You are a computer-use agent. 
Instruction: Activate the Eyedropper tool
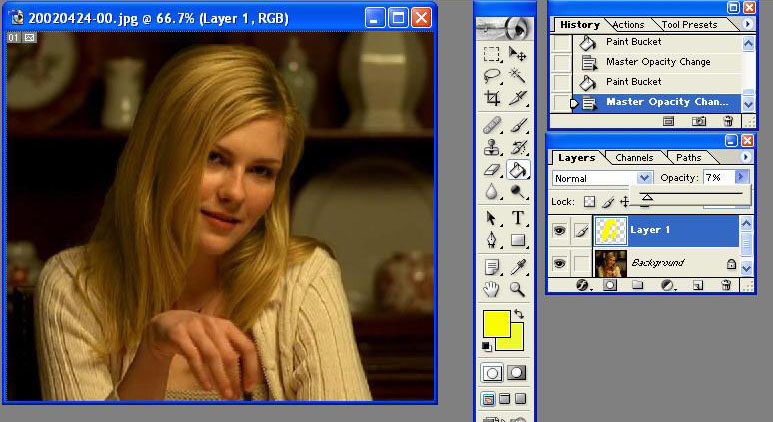518,266
